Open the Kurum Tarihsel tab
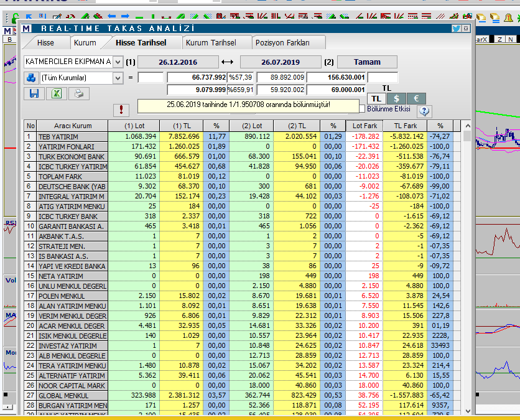520x420 pixels. click(x=211, y=43)
